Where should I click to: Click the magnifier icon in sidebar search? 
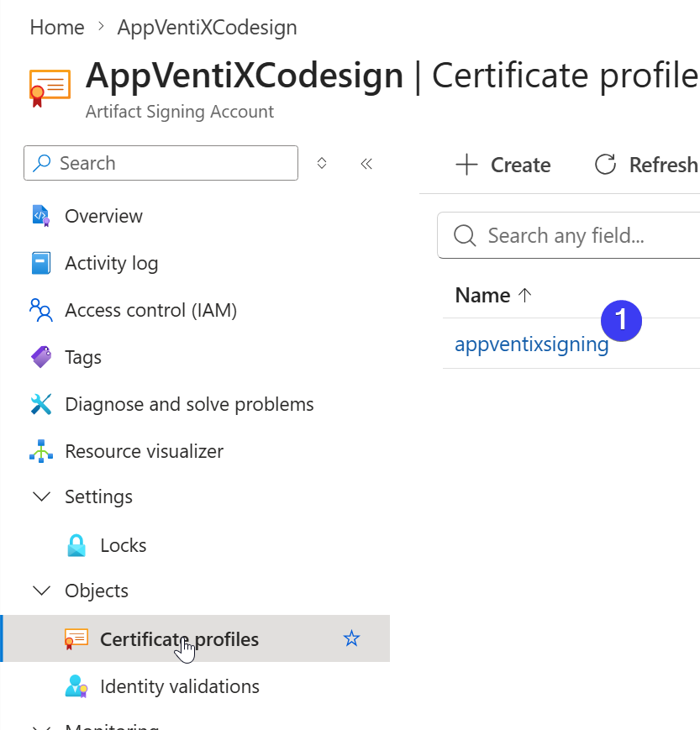[x=42, y=163]
